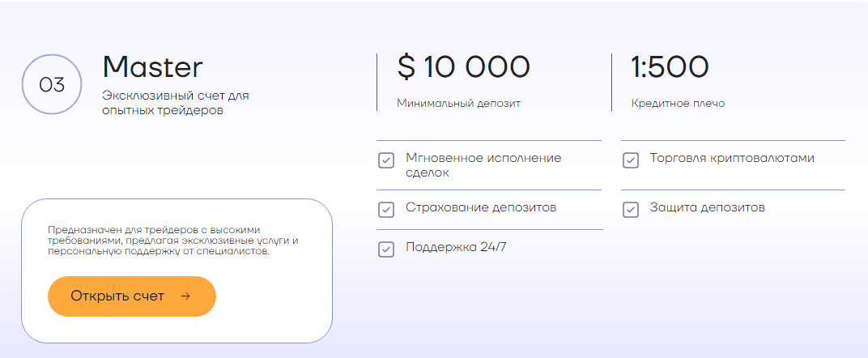Click the Открыть счет button
The width and height of the screenshot is (868, 358).
132,296
